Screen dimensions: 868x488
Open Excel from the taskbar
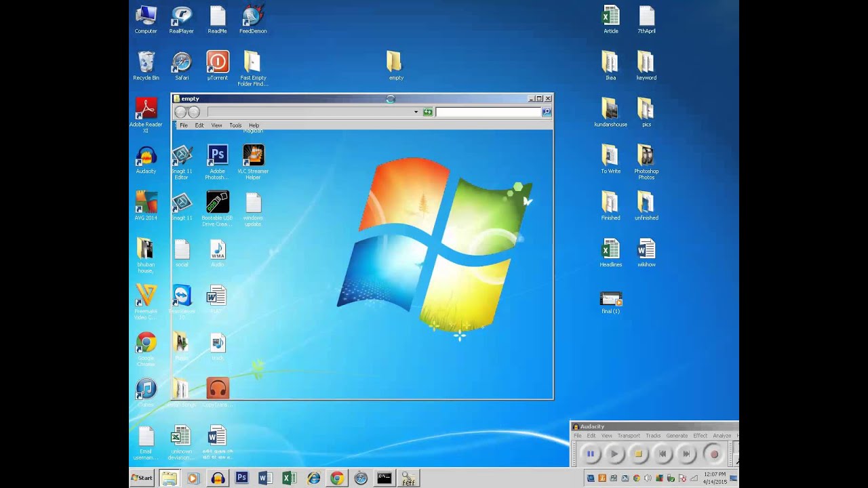click(290, 478)
